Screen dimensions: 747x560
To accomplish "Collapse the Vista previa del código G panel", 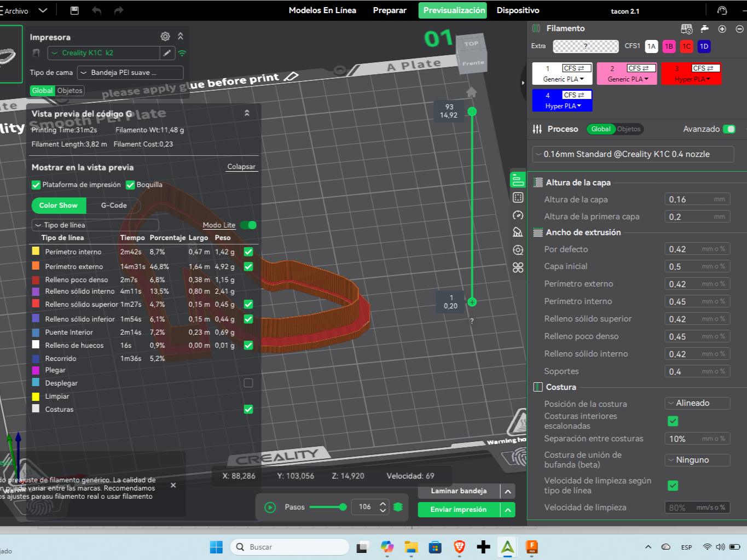I will [247, 113].
